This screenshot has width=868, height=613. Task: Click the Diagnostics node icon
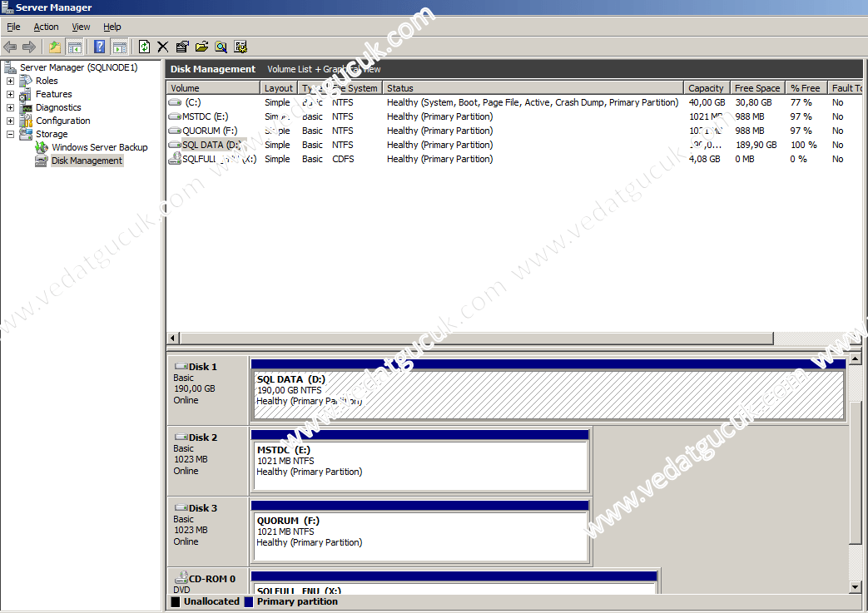click(26, 107)
